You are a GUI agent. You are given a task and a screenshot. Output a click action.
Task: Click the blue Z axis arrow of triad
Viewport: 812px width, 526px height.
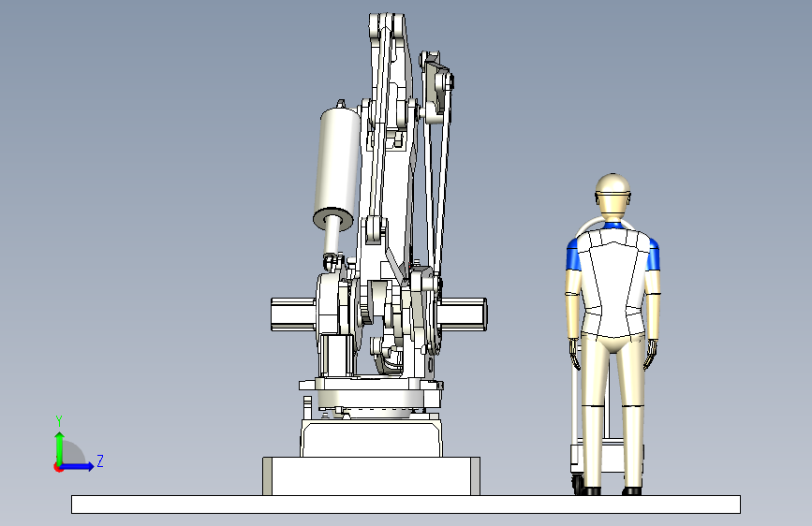pyautogui.click(x=78, y=466)
